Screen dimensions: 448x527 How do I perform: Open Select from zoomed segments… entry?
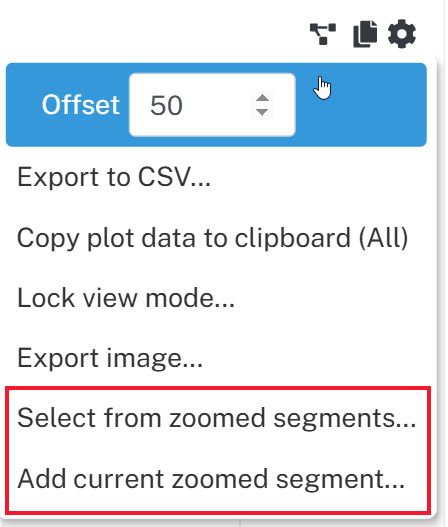click(216, 418)
